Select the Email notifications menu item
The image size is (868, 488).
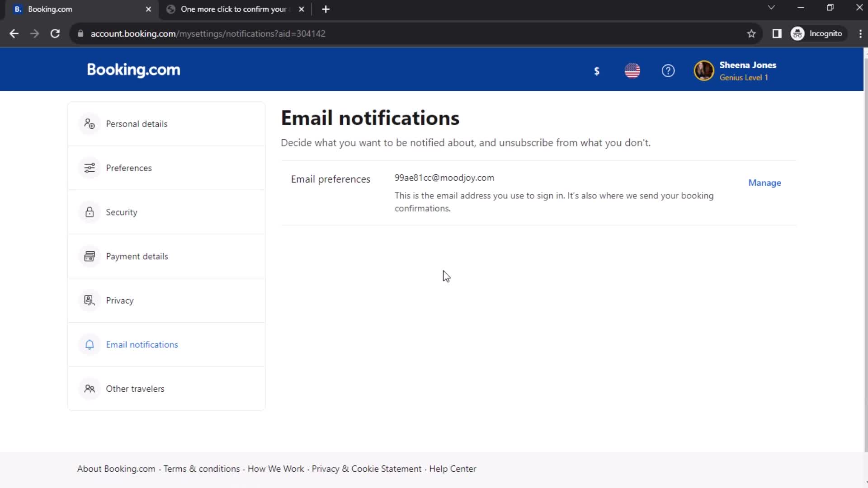click(x=142, y=344)
